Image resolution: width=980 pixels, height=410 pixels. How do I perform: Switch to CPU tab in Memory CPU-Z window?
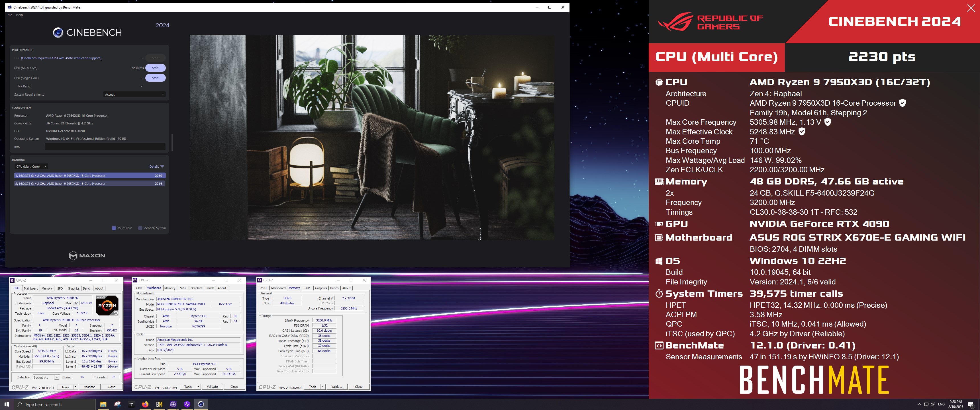click(x=264, y=288)
